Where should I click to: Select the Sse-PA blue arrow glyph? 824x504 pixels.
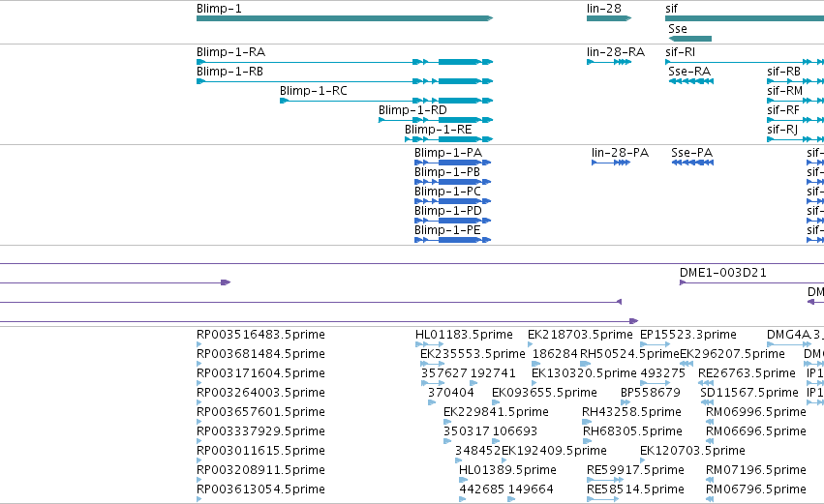coord(692,163)
